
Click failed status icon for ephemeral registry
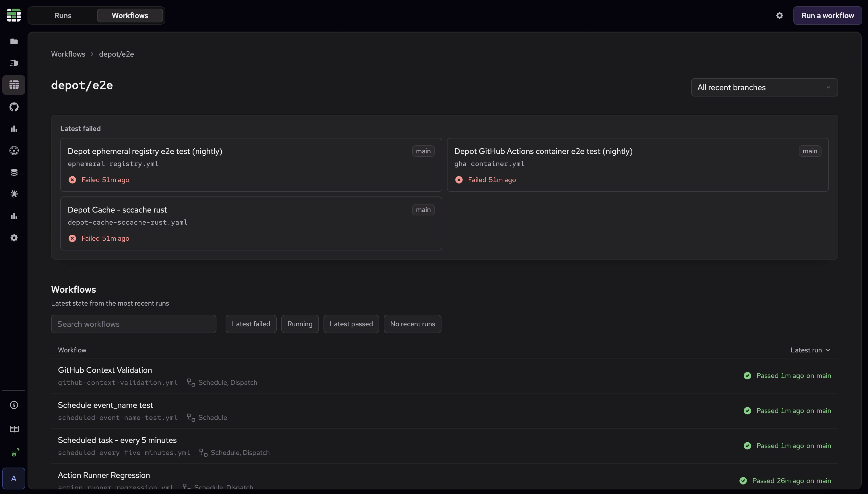(72, 180)
